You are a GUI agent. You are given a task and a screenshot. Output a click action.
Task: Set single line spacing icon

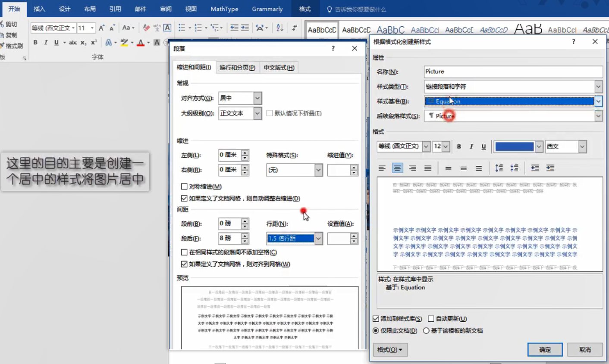pos(449,168)
